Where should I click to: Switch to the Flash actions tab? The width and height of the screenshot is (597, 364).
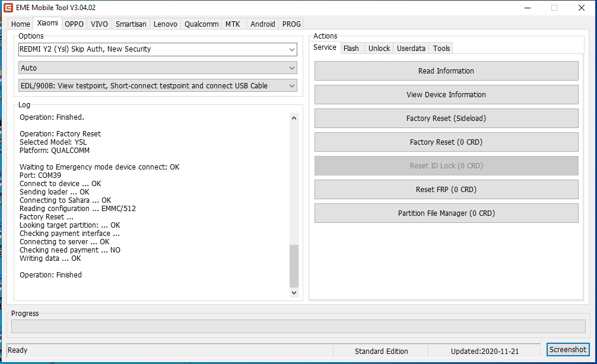(351, 48)
